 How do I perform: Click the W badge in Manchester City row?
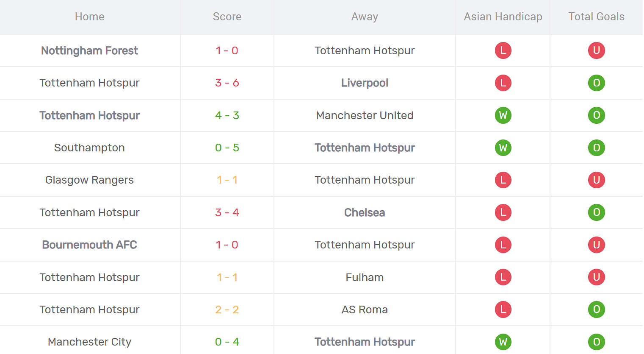pyautogui.click(x=503, y=342)
